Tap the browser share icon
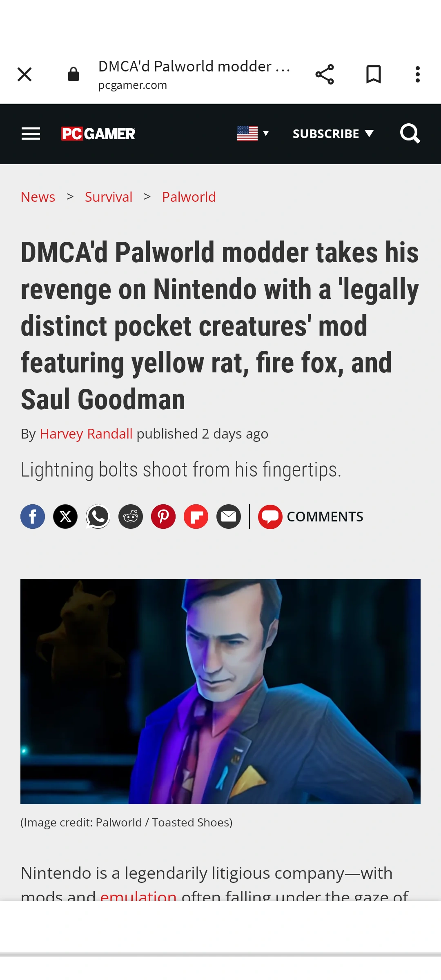Image resolution: width=441 pixels, height=980 pixels. (325, 74)
